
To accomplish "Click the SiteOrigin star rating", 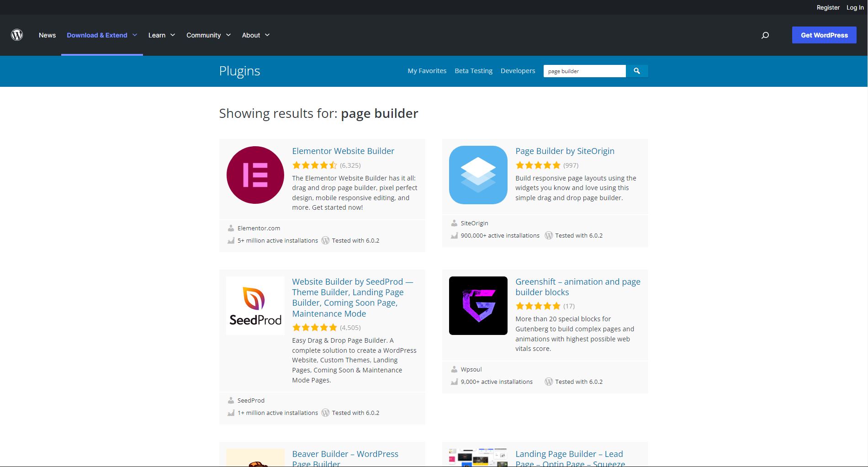I will [538, 165].
